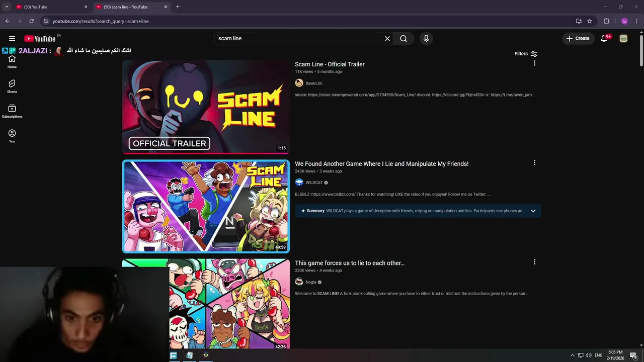This screenshot has width=644, height=362.
Task: Open the Scam Line - Official Trailer title
Action: [x=330, y=64]
